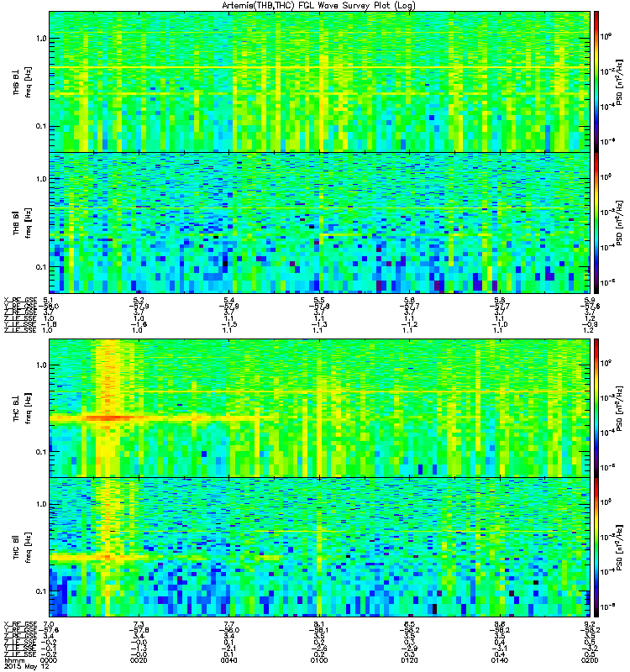
Task: Click the "0040" time label on the bottom axis
Action: tap(228, 660)
